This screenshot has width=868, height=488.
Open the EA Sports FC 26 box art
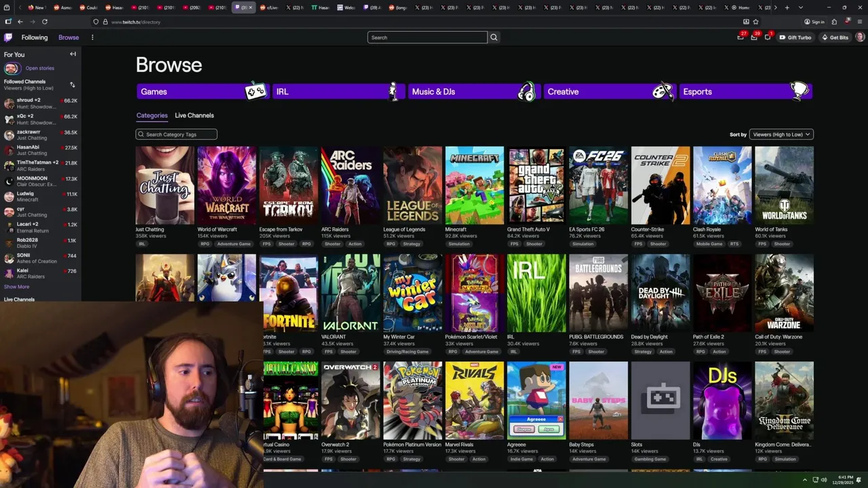click(598, 185)
